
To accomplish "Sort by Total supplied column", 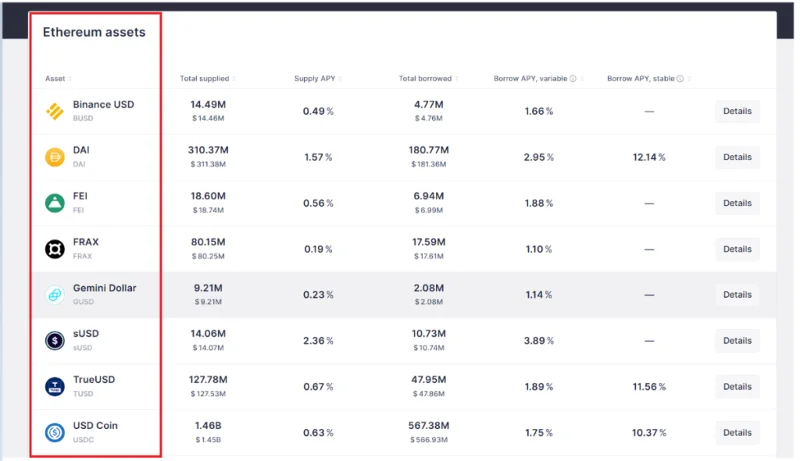I will coord(205,79).
